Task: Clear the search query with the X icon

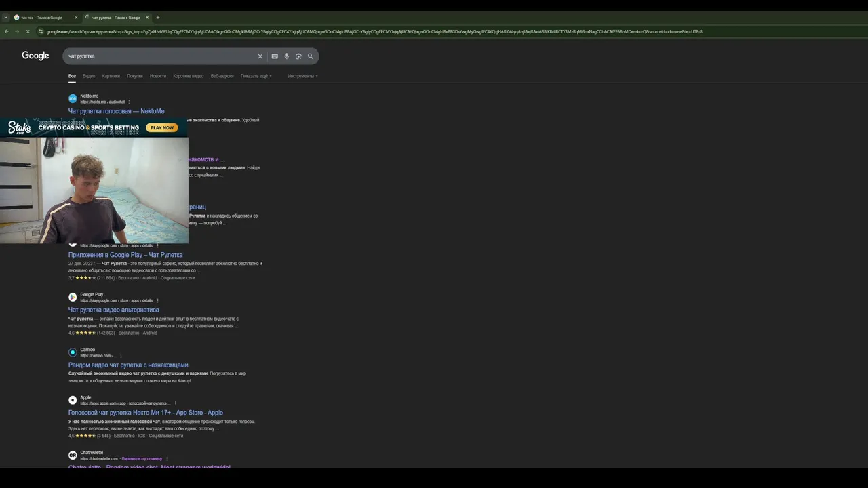Action: [x=260, y=56]
